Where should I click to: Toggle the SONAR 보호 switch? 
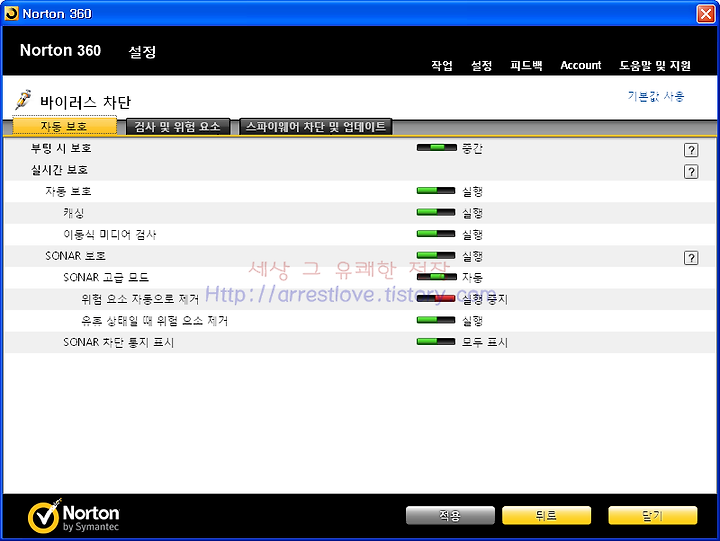point(436,255)
